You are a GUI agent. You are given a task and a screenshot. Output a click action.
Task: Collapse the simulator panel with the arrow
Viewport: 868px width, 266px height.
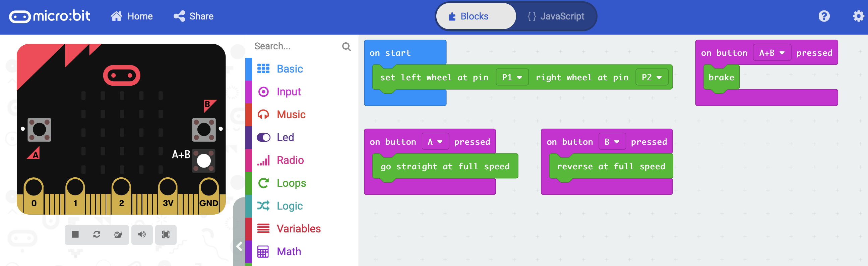point(239,247)
